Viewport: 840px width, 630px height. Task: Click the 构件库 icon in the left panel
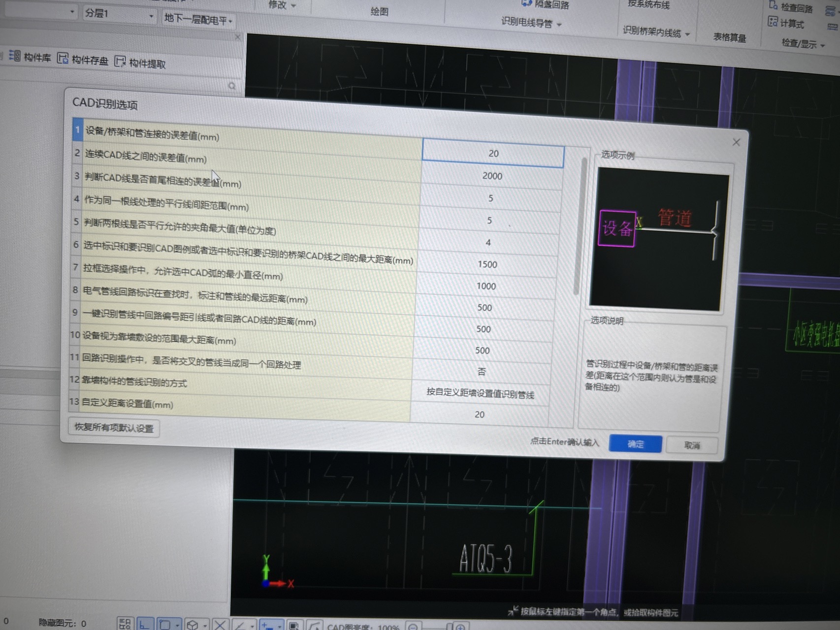pyautogui.click(x=15, y=56)
